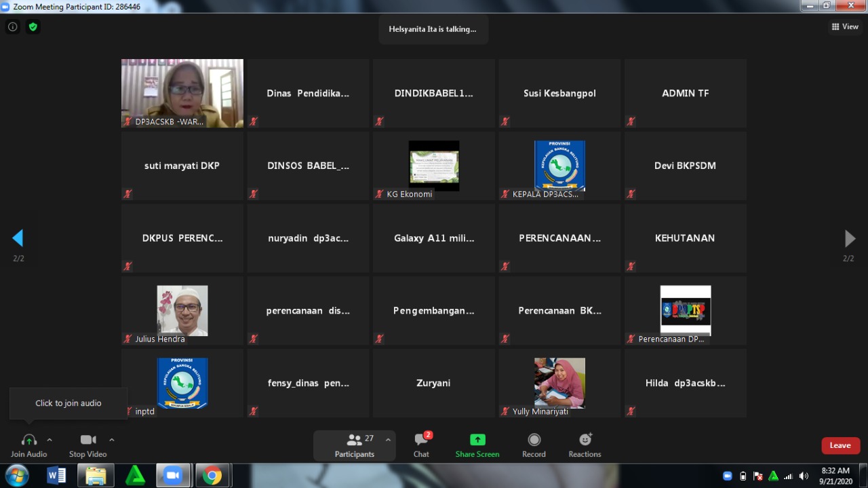Click Join Audio headphone button
This screenshot has width=868, height=488.
click(28, 445)
